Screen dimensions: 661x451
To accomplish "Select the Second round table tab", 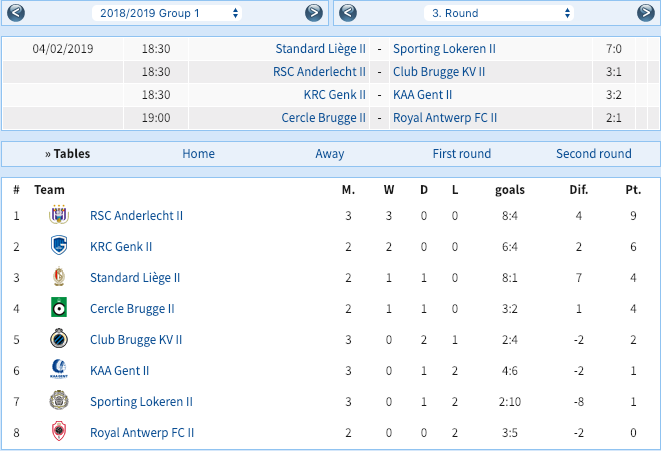I will pos(594,154).
